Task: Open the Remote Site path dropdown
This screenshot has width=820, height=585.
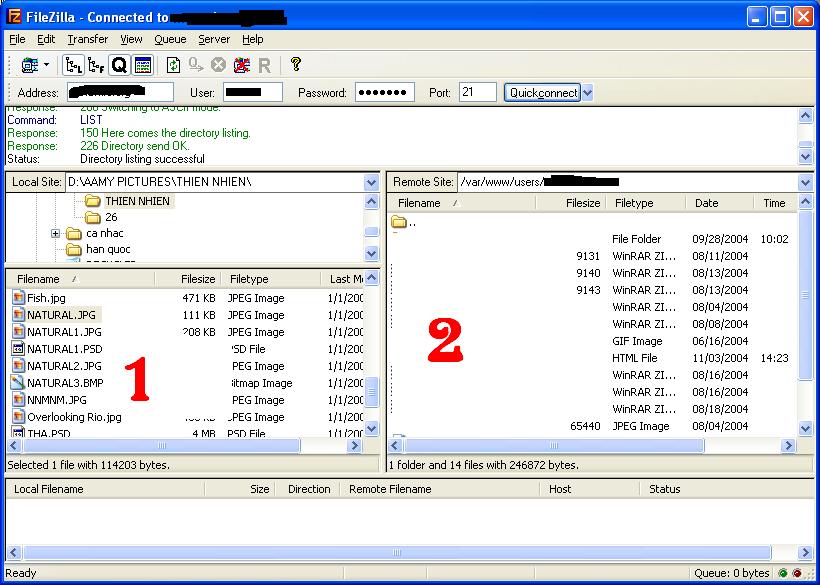Action: coord(805,182)
